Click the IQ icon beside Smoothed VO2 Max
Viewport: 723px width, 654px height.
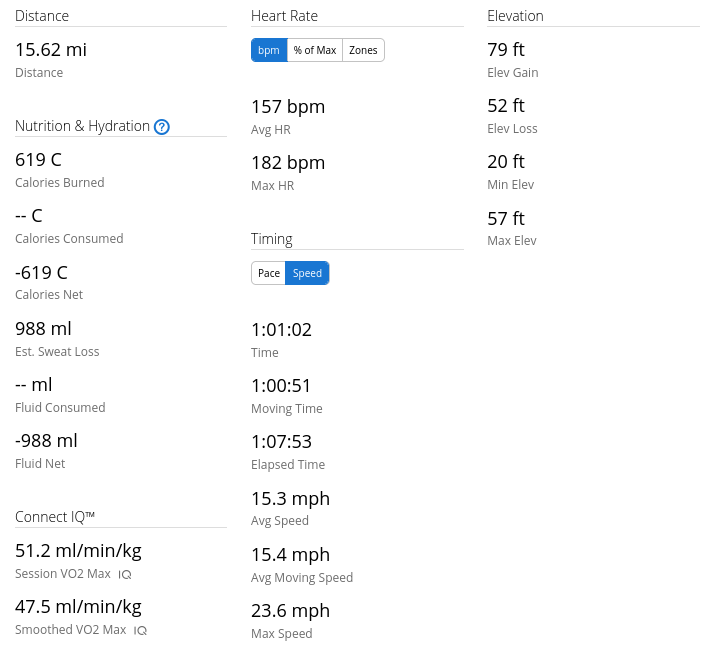(140, 630)
